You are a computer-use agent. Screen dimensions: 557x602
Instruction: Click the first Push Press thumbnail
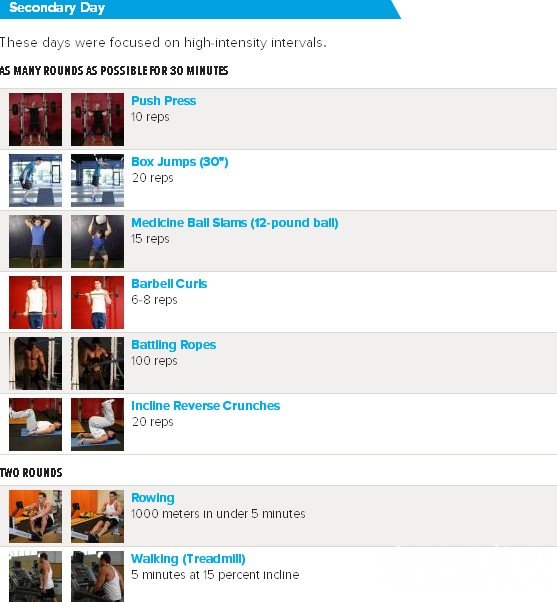pos(35,119)
